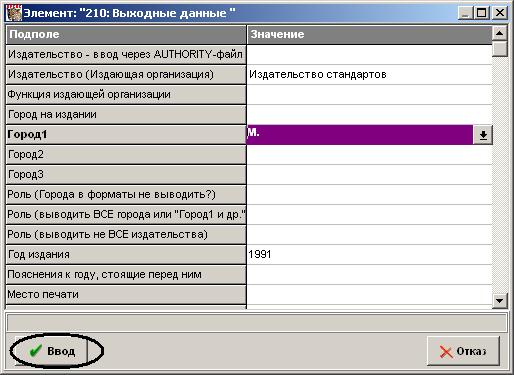Select label 'Роль (выводить ВСЕ города или Город1 и др.'
The image size is (514, 375).
coord(126,215)
